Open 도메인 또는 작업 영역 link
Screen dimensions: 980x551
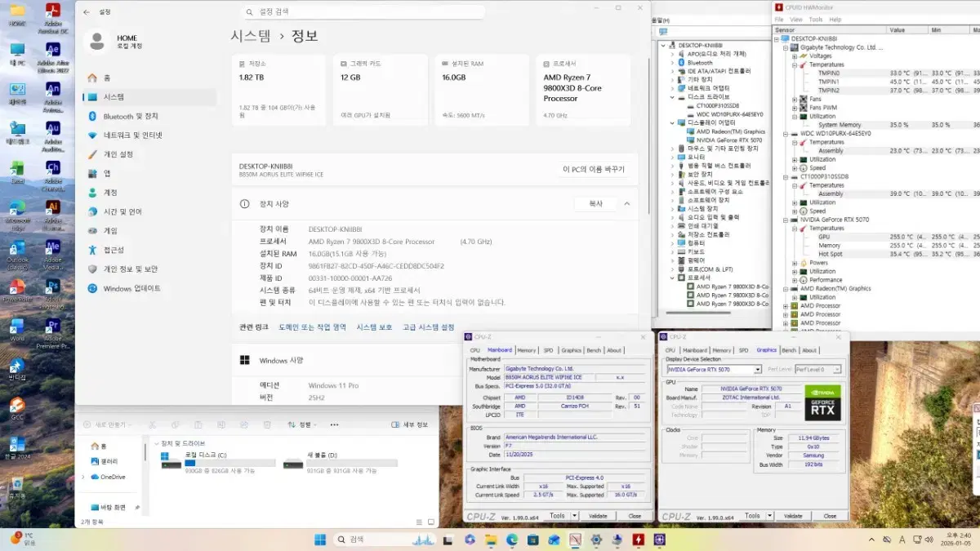pos(312,327)
